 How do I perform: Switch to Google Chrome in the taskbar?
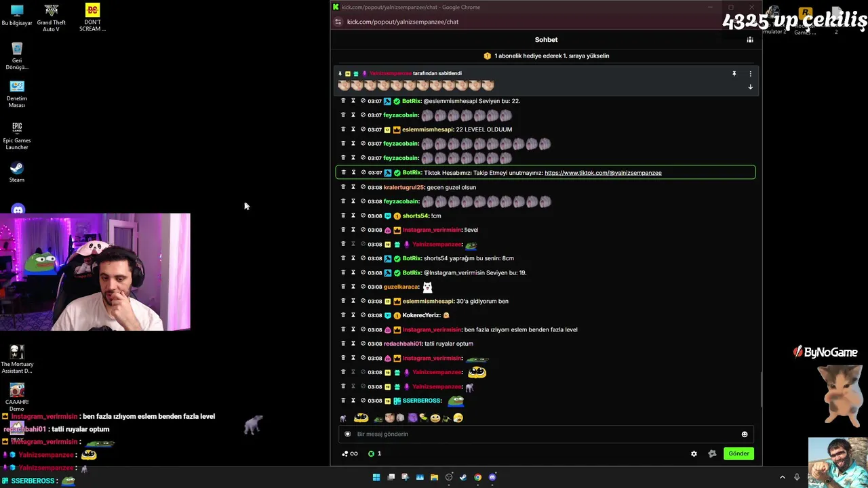click(477, 477)
